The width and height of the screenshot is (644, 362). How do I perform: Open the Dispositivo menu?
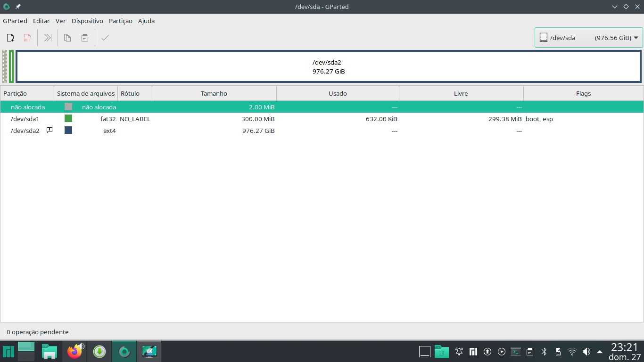coord(87,21)
